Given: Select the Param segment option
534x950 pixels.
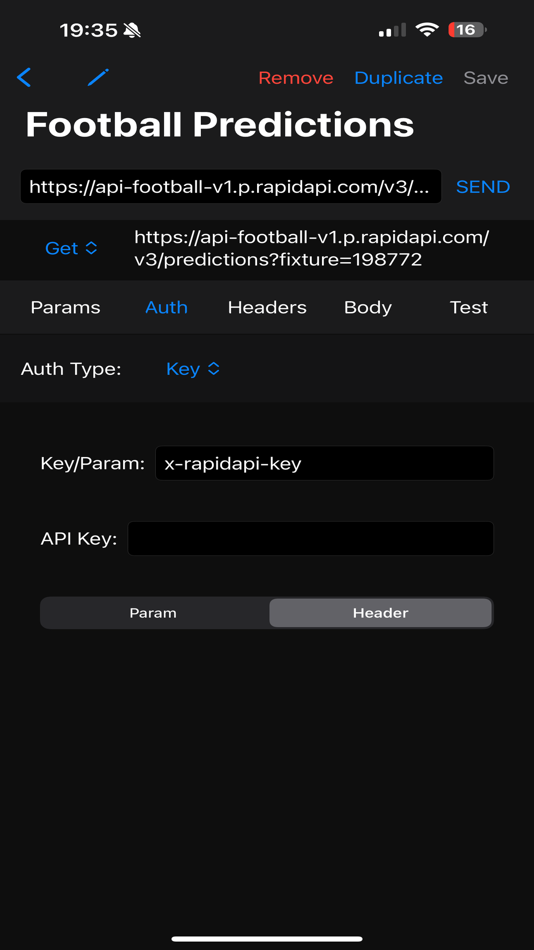Looking at the screenshot, I should 153,613.
